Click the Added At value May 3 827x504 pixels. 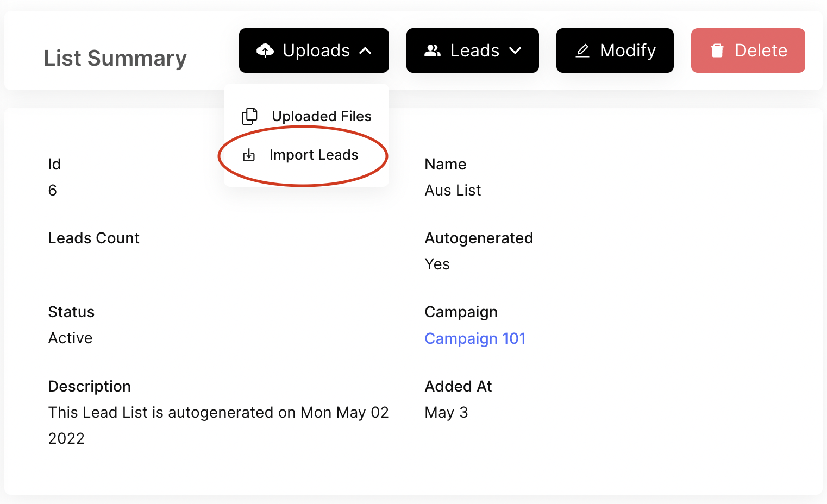(446, 412)
